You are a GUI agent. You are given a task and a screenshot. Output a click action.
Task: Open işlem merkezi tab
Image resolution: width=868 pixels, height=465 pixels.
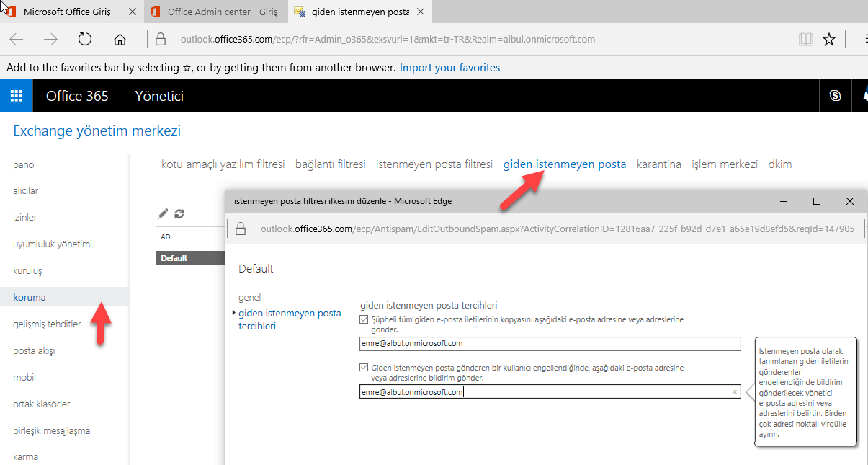[x=725, y=164]
